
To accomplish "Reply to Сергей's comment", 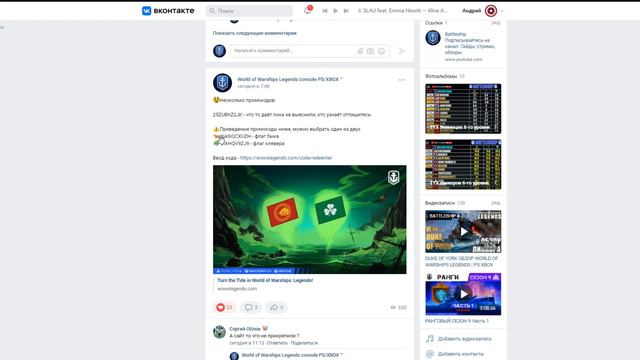I will tap(277, 343).
